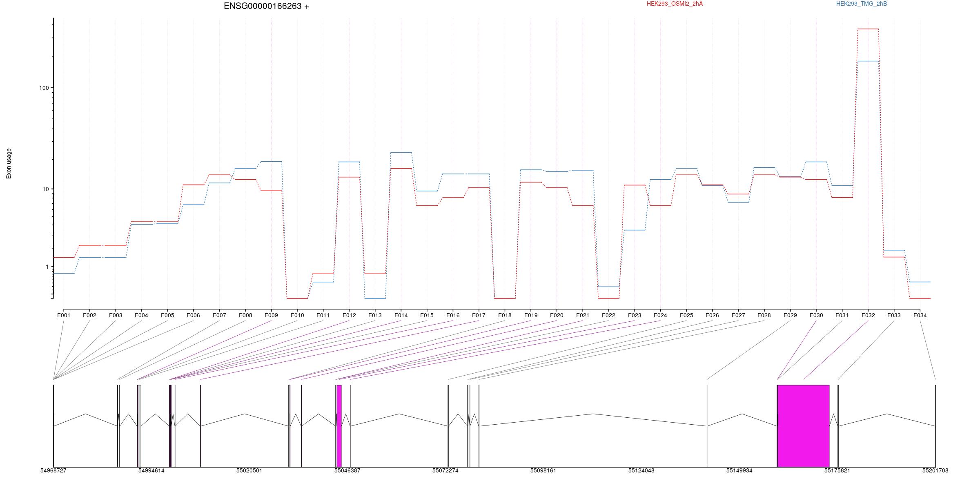Click exon label E013
Viewport: 980px width, 490px height.
click(x=375, y=315)
